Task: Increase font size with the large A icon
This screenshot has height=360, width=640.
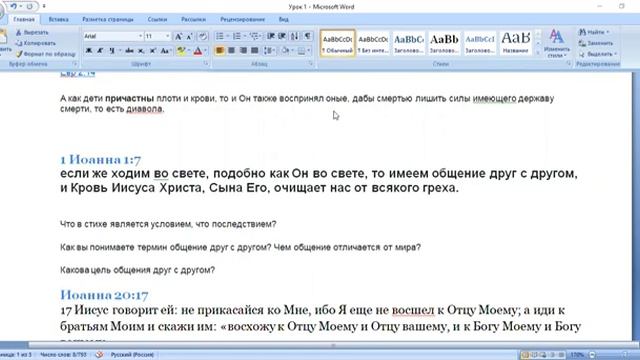Action: tap(178, 36)
